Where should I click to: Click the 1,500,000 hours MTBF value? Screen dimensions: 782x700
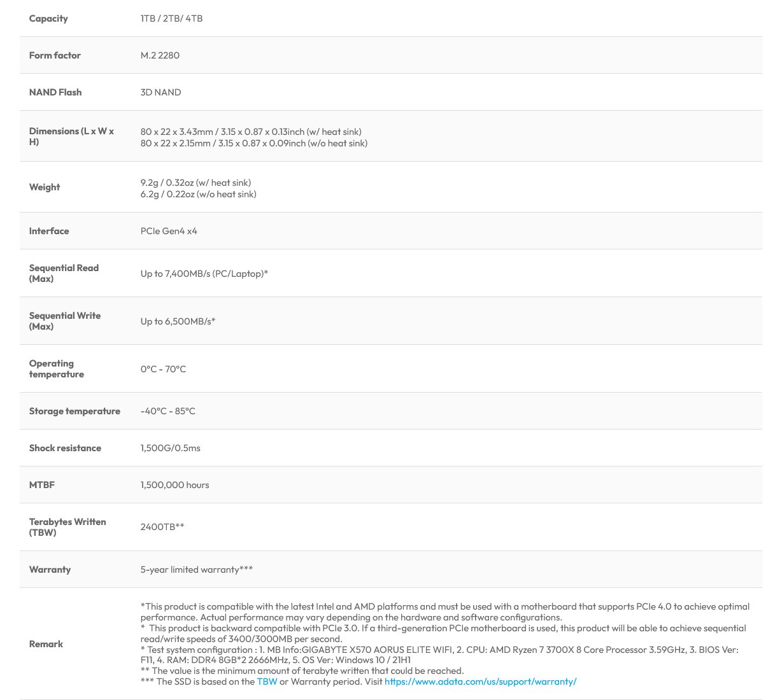click(175, 485)
